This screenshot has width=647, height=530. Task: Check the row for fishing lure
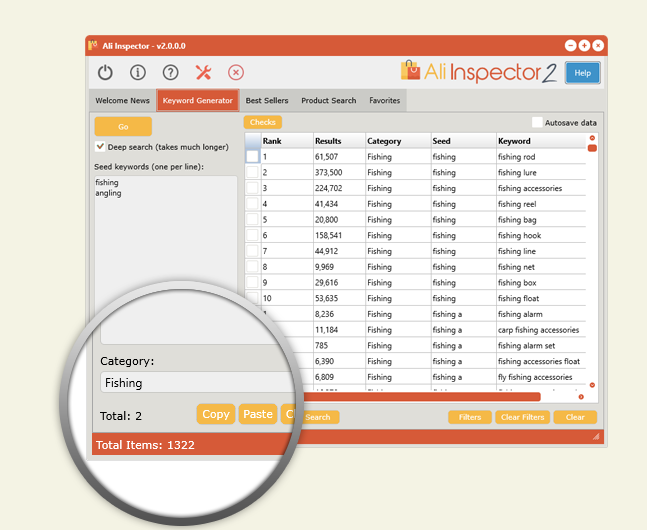pyautogui.click(x=252, y=172)
